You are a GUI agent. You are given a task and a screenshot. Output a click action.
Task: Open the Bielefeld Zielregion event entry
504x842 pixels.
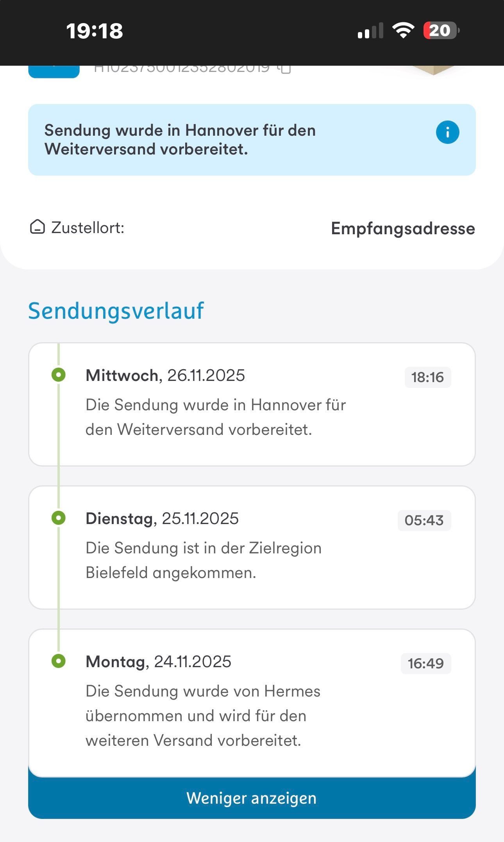(203, 560)
